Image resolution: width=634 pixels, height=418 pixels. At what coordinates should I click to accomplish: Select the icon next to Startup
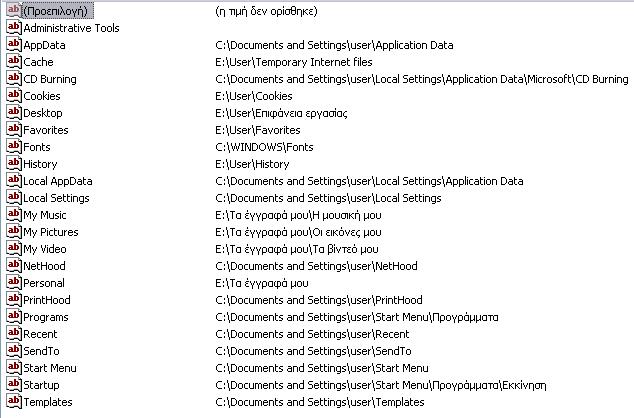(14, 384)
